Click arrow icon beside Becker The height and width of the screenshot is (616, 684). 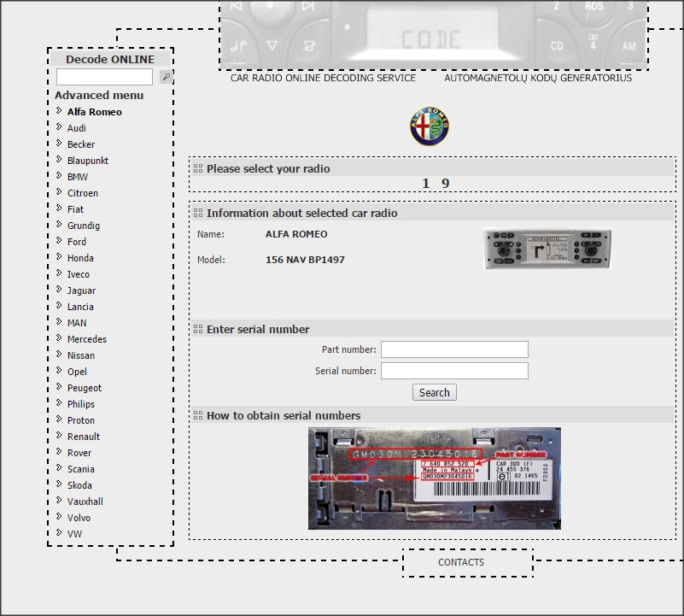tap(59, 144)
